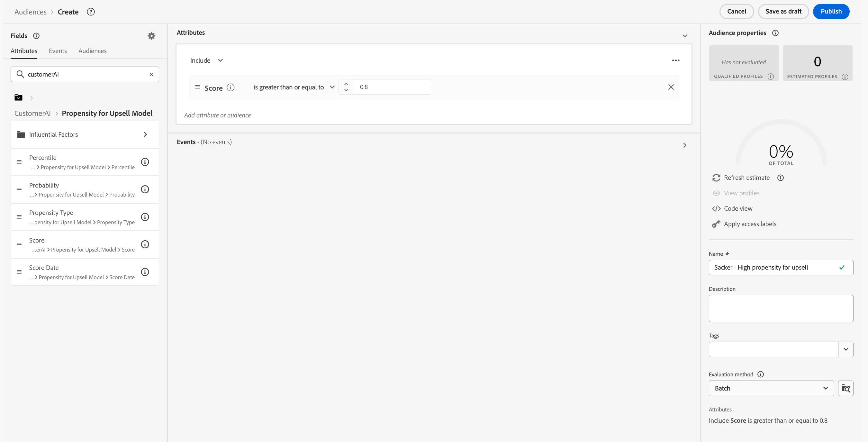Click the Refresh estimate info icon
The height and width of the screenshot is (442, 868).
tap(780, 178)
